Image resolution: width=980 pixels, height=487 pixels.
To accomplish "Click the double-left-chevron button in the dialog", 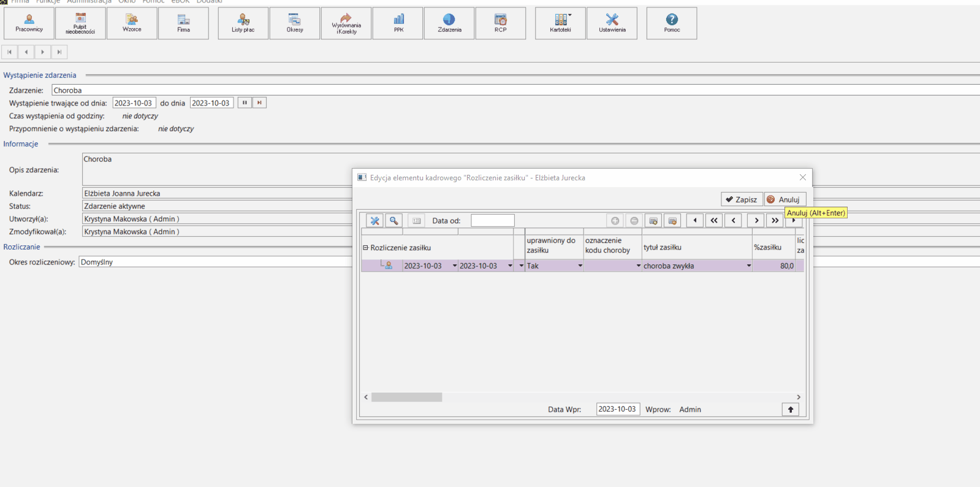I will tap(714, 220).
